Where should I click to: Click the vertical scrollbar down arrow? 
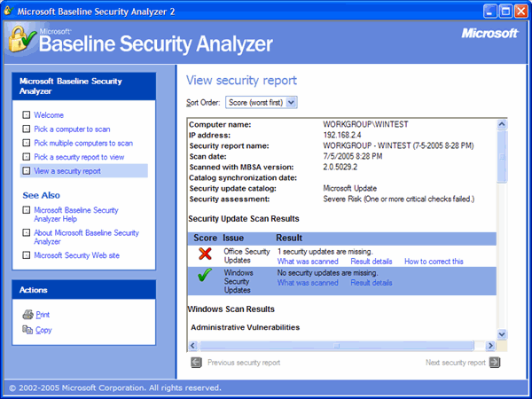click(x=502, y=334)
